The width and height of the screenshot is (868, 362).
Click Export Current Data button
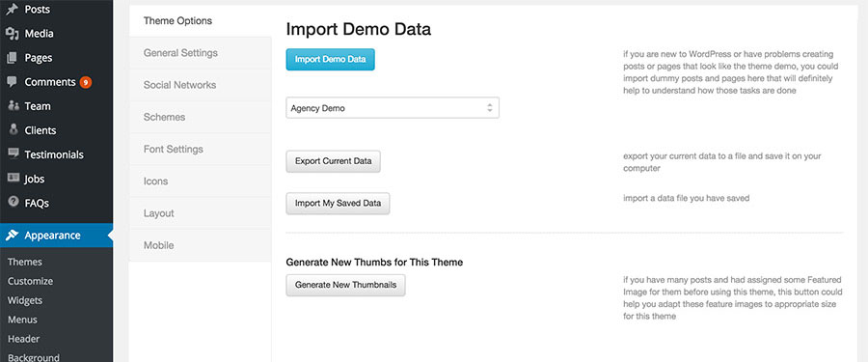tap(334, 161)
